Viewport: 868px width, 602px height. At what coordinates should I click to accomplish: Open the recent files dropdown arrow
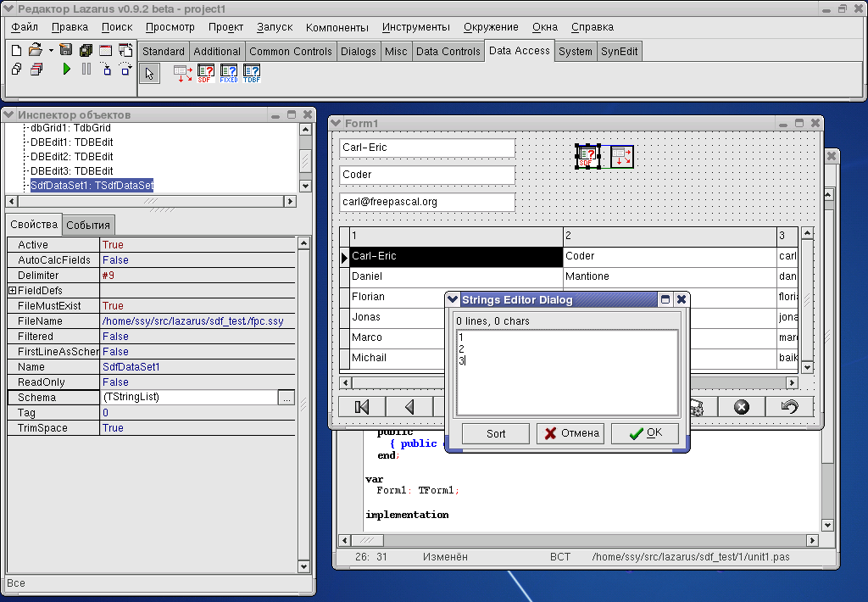click(x=51, y=51)
